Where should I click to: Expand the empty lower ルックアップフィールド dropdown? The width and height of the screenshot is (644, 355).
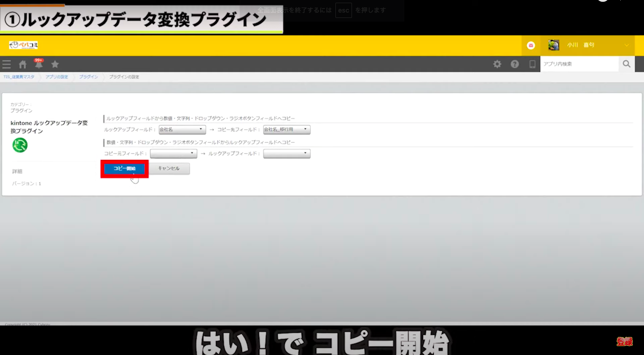point(286,154)
